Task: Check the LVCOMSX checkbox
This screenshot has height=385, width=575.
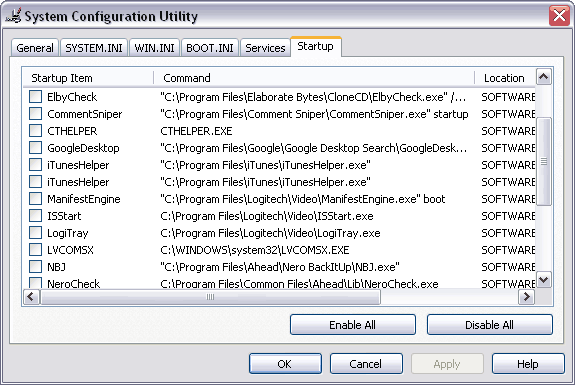Action: pos(36,250)
